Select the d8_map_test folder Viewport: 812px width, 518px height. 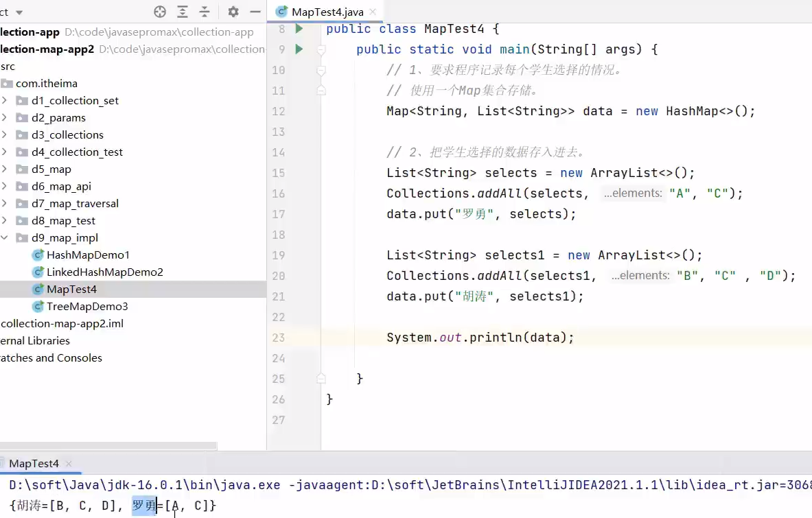pos(63,220)
